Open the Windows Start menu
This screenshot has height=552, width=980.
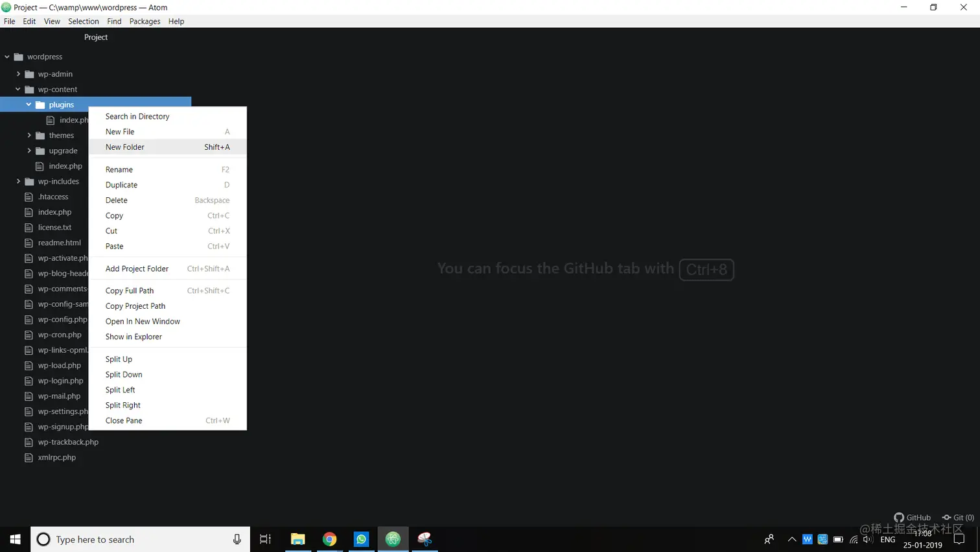(x=15, y=539)
